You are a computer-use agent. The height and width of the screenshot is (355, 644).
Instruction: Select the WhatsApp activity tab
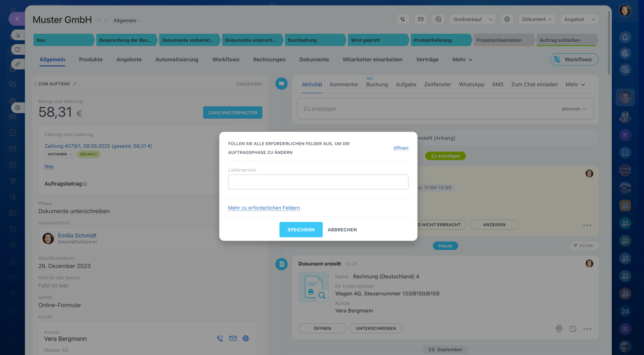(x=471, y=84)
